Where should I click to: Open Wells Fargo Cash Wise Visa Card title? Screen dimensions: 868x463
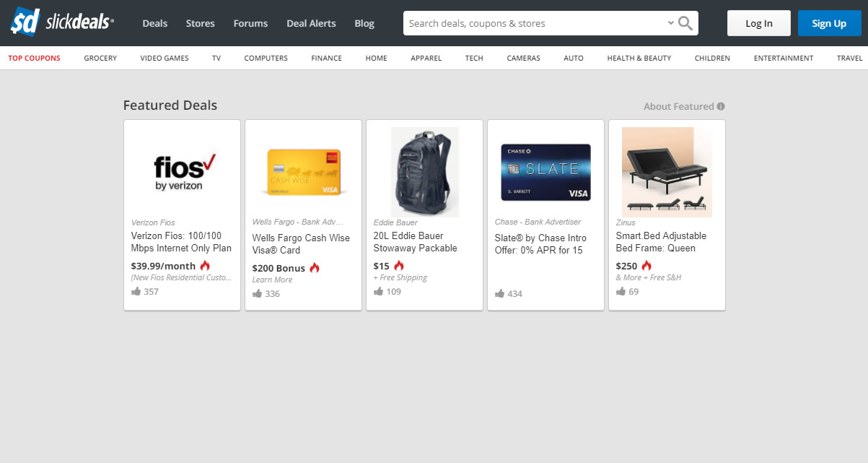point(302,244)
